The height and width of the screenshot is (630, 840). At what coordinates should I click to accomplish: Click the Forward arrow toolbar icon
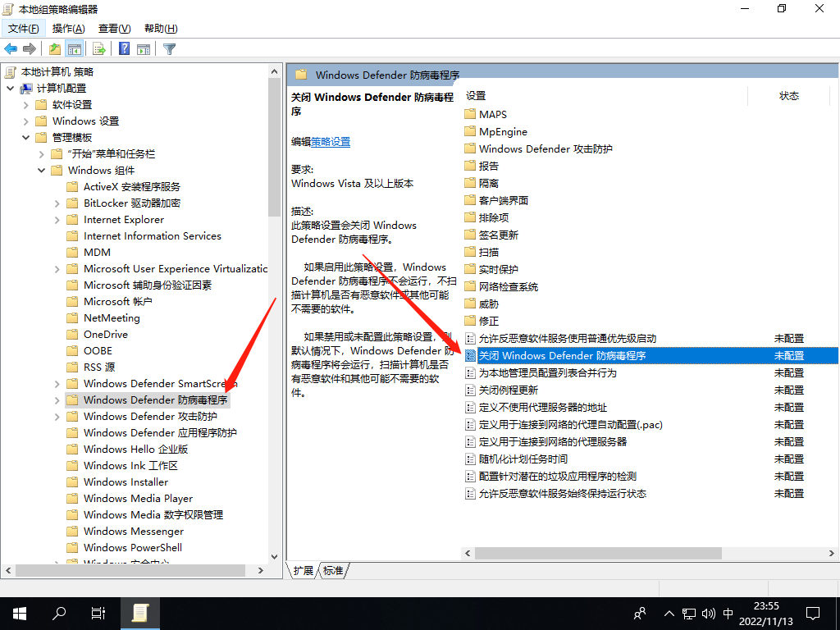click(x=30, y=48)
